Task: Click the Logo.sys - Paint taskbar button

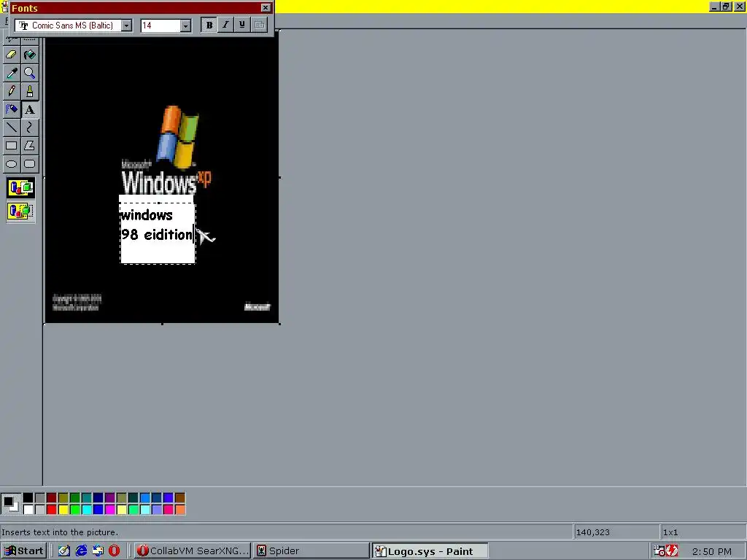Action: point(430,551)
